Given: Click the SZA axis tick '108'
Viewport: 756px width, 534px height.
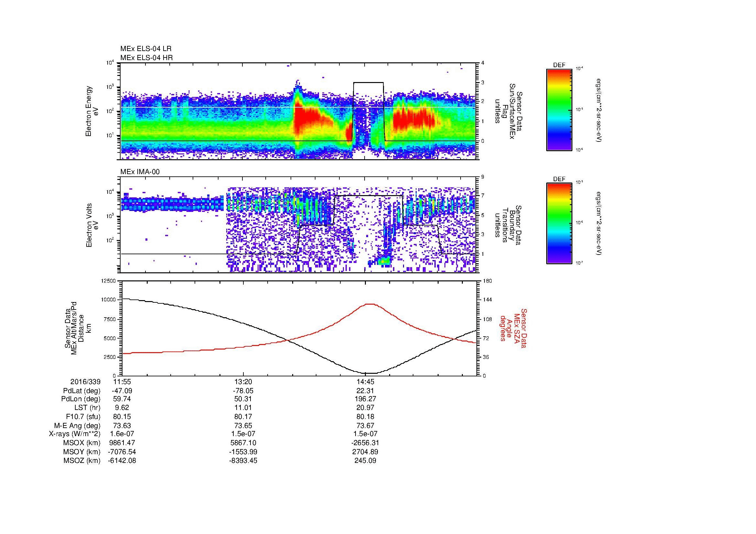Looking at the screenshot, I should pyautogui.click(x=487, y=319).
